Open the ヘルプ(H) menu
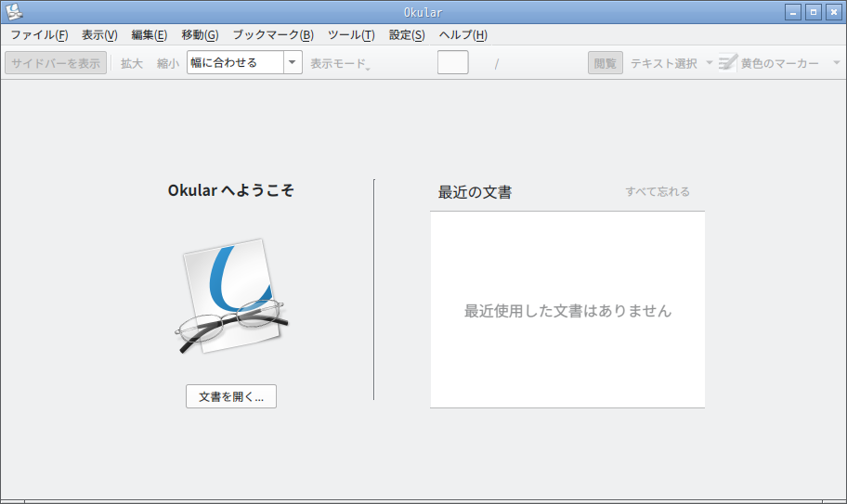Viewport: 847px width, 504px height. click(x=463, y=35)
